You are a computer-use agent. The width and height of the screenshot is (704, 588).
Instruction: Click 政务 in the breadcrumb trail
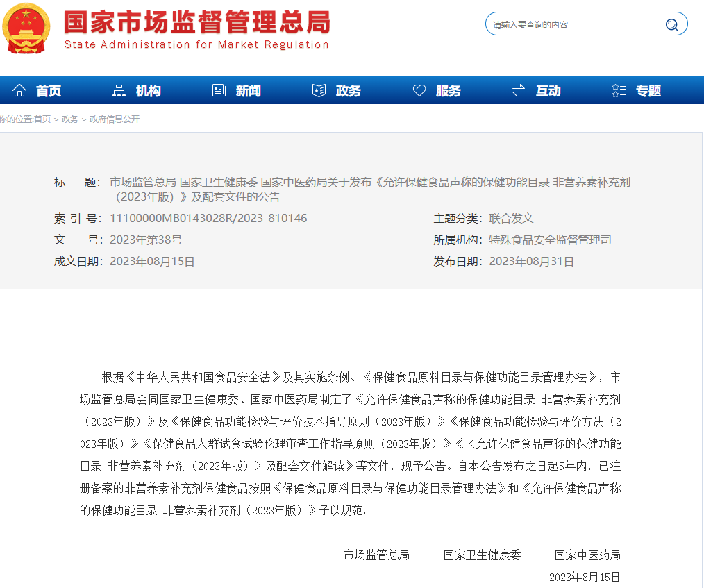(69, 119)
